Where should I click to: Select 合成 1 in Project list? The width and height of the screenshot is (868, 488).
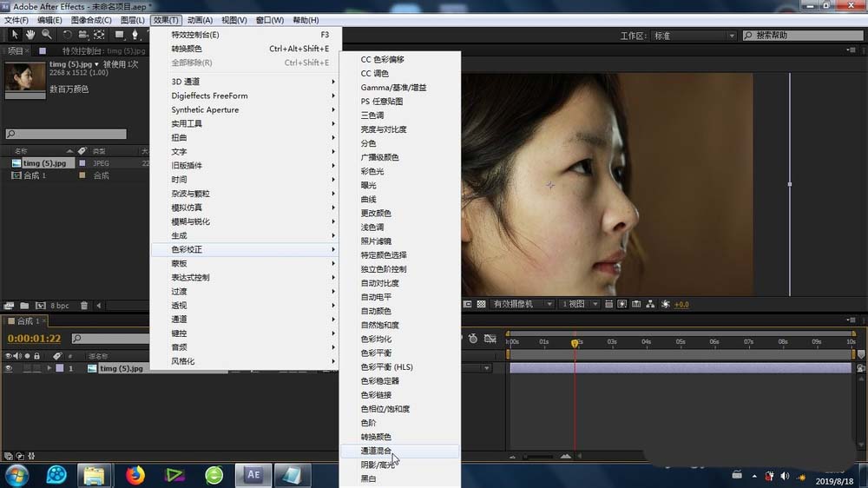(35, 175)
